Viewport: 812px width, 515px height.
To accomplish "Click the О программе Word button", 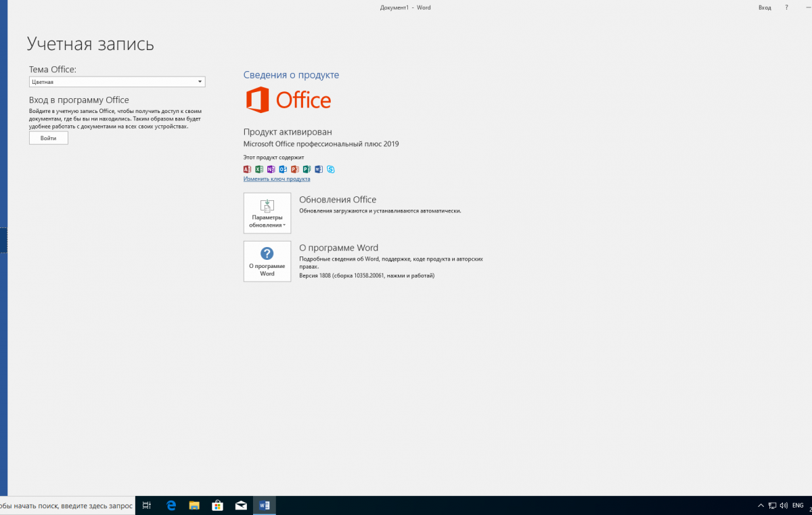I will click(267, 261).
